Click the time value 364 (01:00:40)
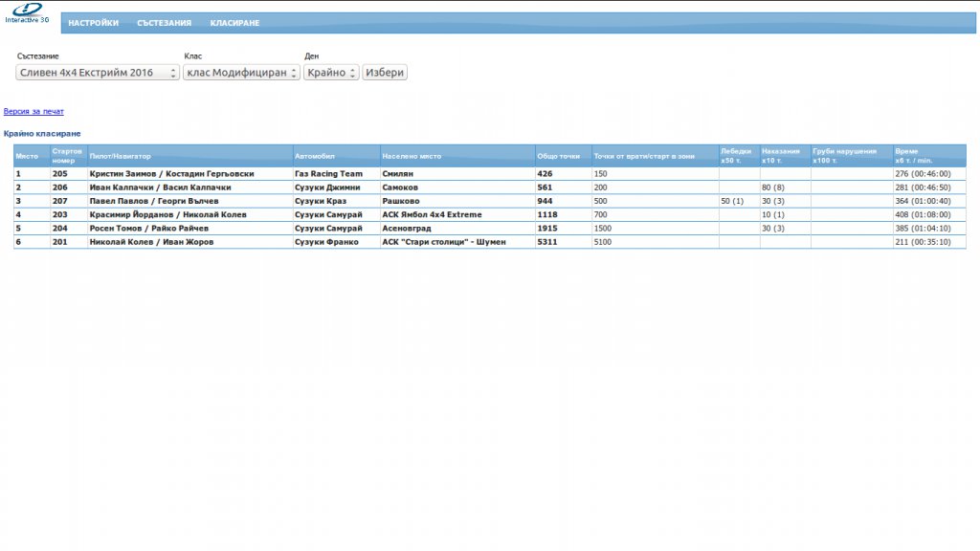This screenshot has height=551, width=980. pyautogui.click(x=923, y=201)
